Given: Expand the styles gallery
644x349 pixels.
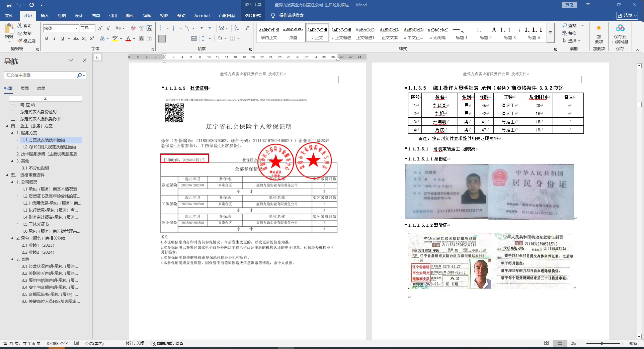Looking at the screenshot, I should 550,33.
